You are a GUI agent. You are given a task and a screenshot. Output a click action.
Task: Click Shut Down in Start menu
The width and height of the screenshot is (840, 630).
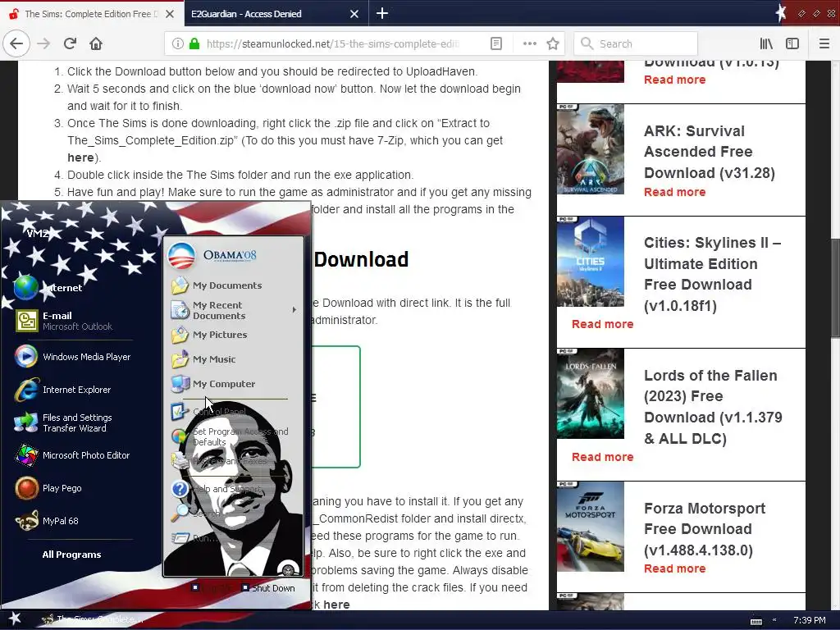(x=268, y=587)
